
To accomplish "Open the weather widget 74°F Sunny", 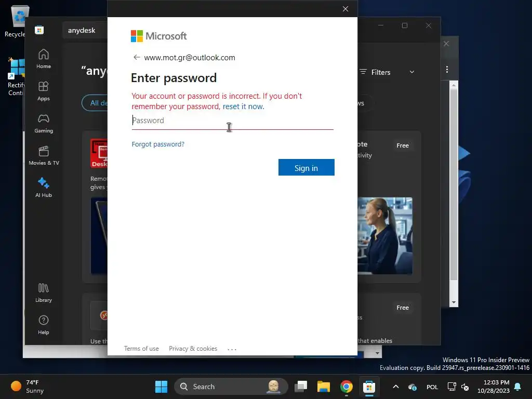I will (x=27, y=387).
